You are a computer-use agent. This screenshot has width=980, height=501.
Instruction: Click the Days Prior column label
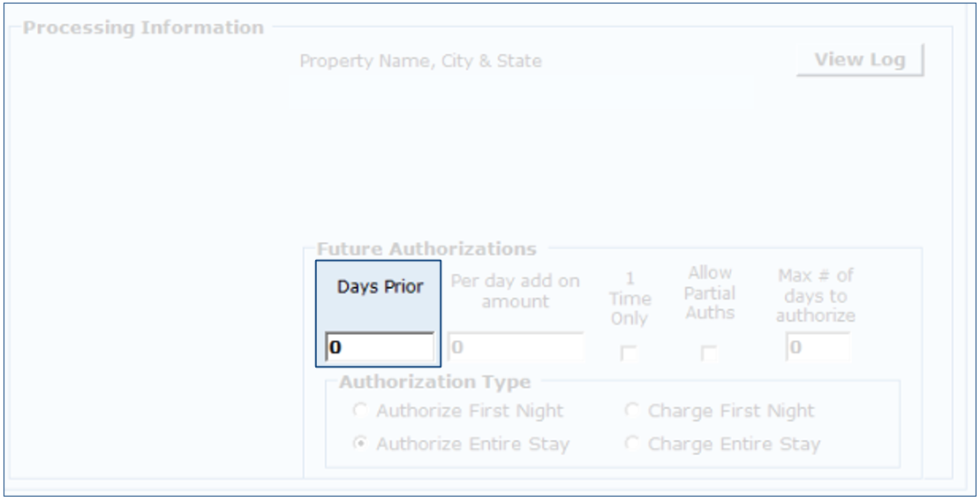click(378, 289)
